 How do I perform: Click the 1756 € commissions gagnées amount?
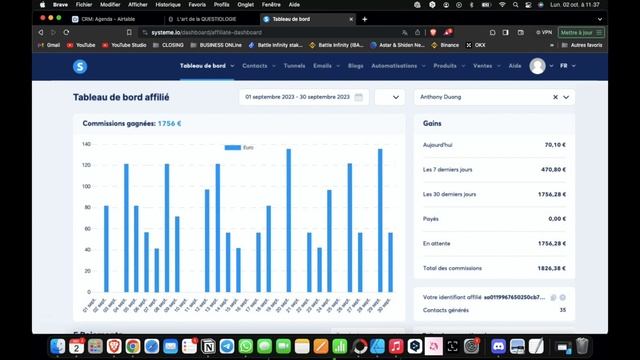(x=169, y=123)
